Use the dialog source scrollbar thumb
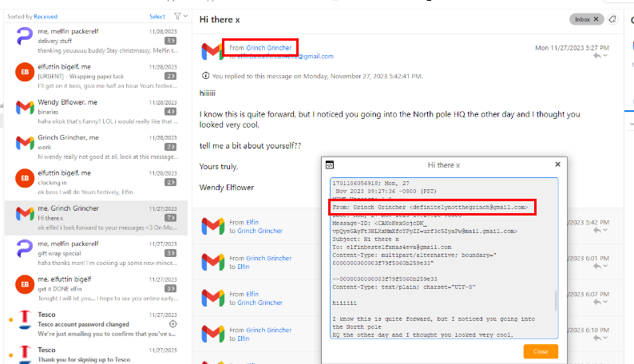This screenshot has height=364, width=634. [x=556, y=301]
